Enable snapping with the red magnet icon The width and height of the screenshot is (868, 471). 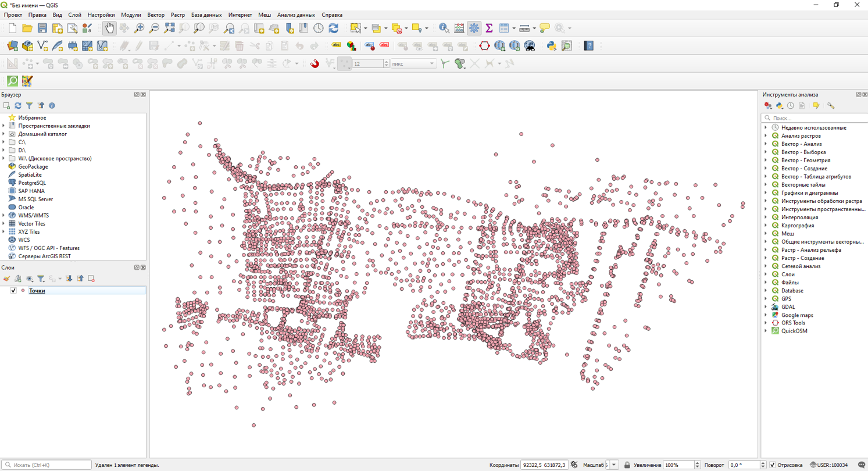[315, 63]
